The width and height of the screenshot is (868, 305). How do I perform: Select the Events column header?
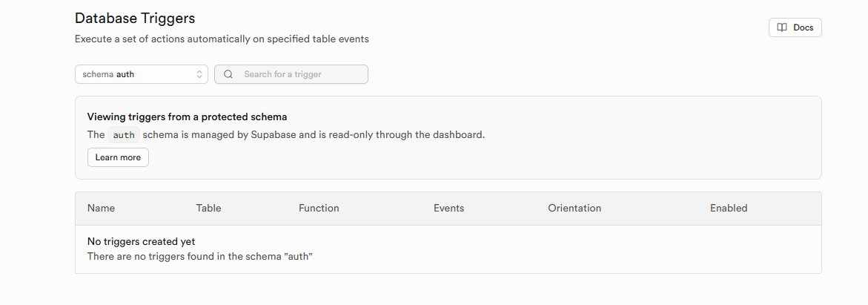(449, 209)
